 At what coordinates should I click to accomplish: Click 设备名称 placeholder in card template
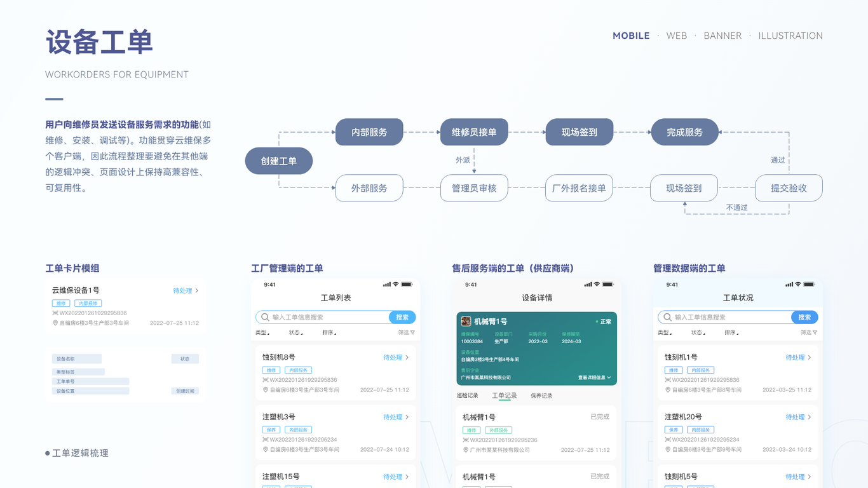point(77,359)
